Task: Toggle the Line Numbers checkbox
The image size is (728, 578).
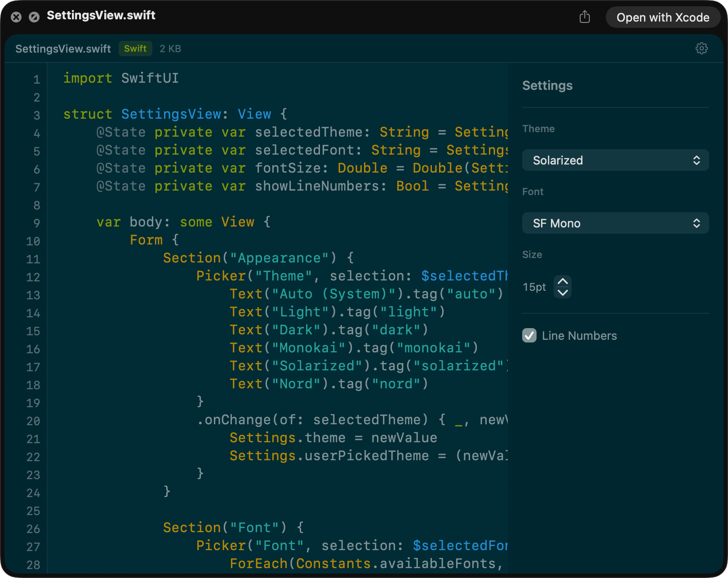Action: coord(529,335)
